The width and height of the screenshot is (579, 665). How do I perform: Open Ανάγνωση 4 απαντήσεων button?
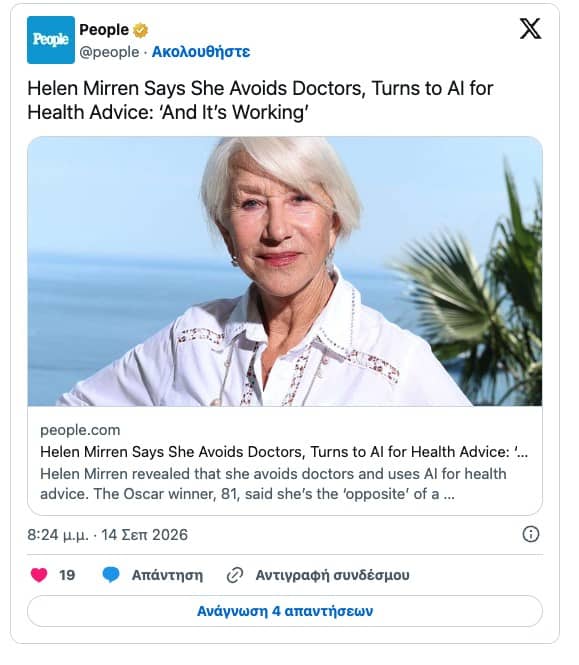(285, 611)
